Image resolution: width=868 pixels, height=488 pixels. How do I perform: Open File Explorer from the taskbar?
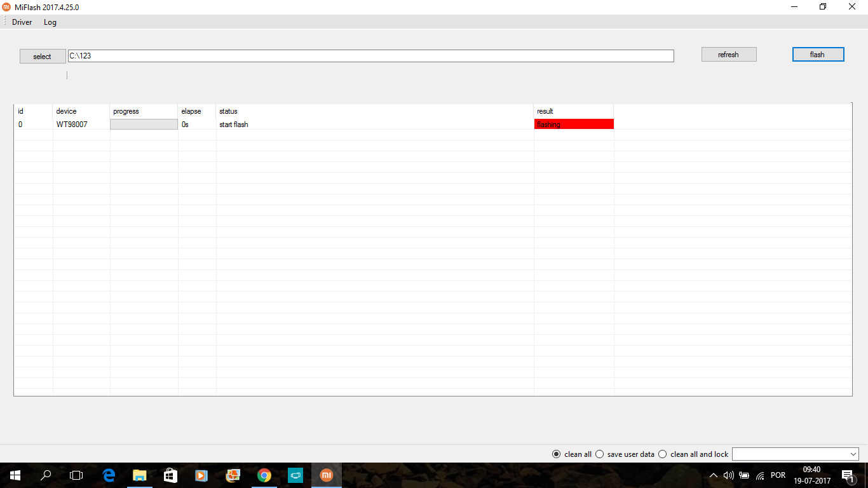pos(140,475)
